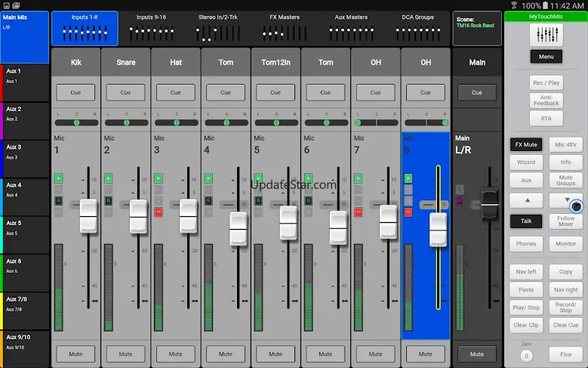This screenshot has height=368, width=588.
Task: Select the Tom12In channel name header
Action: point(276,62)
